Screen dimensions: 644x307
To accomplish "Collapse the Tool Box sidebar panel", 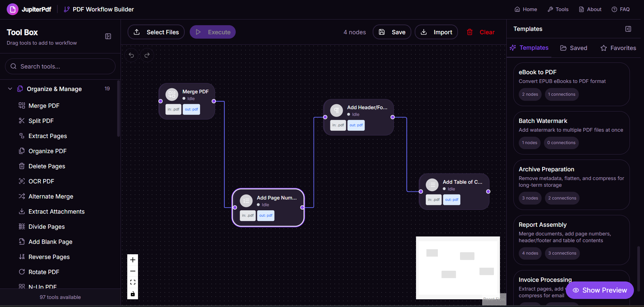I will pyautogui.click(x=108, y=36).
